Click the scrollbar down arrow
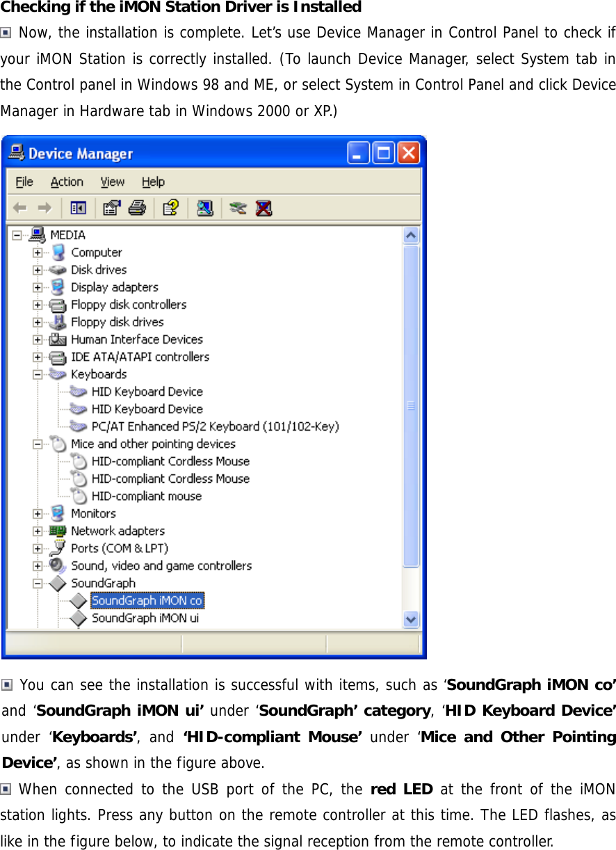 pyautogui.click(x=411, y=619)
